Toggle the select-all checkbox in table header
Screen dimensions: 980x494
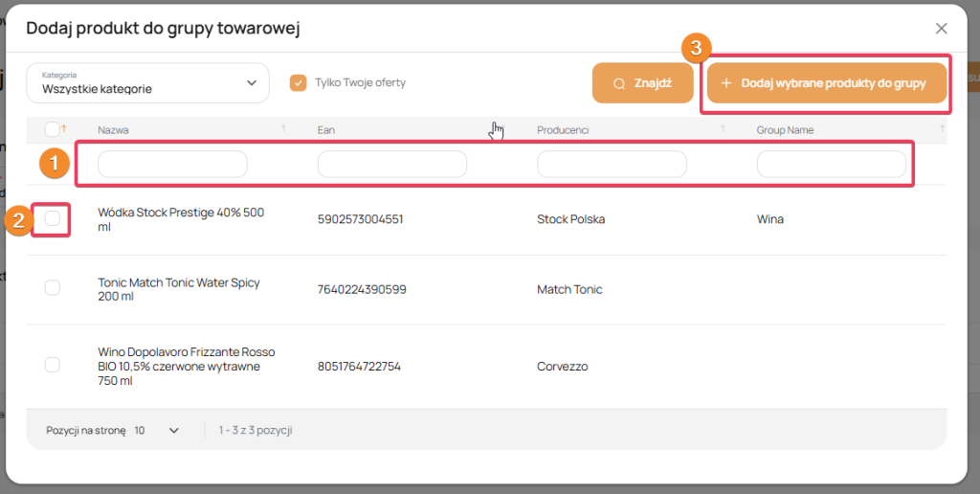coord(52,129)
